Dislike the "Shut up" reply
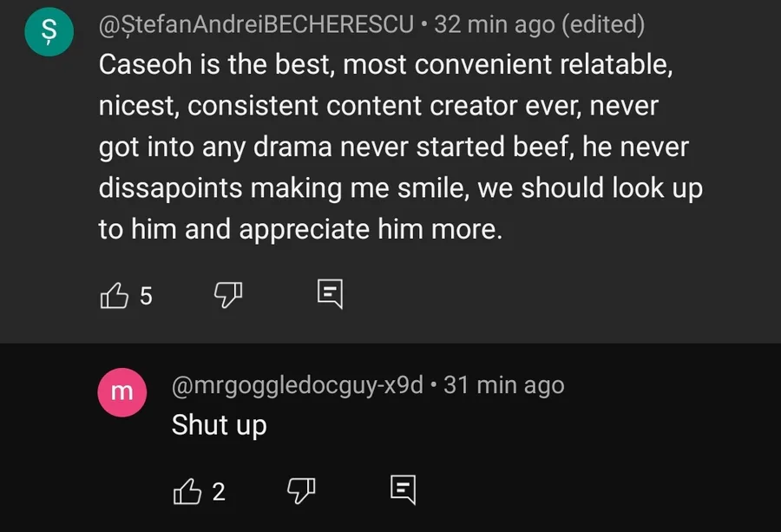The image size is (781, 532). point(299,491)
